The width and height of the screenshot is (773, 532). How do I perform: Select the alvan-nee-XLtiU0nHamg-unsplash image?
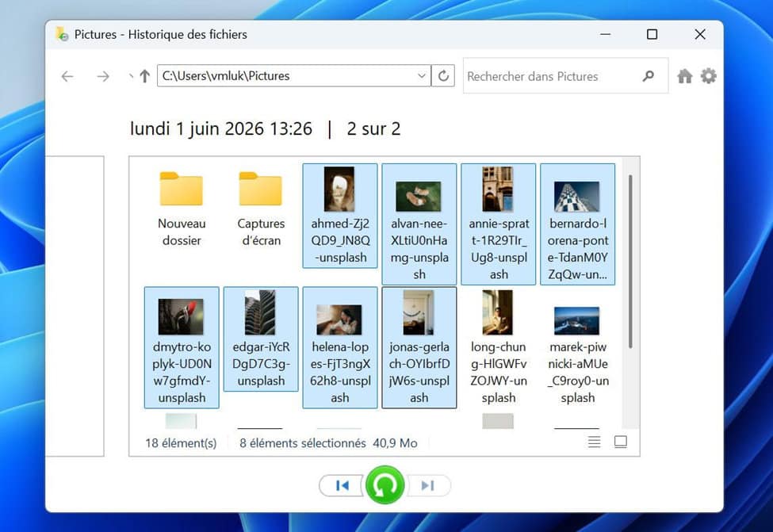tap(419, 224)
